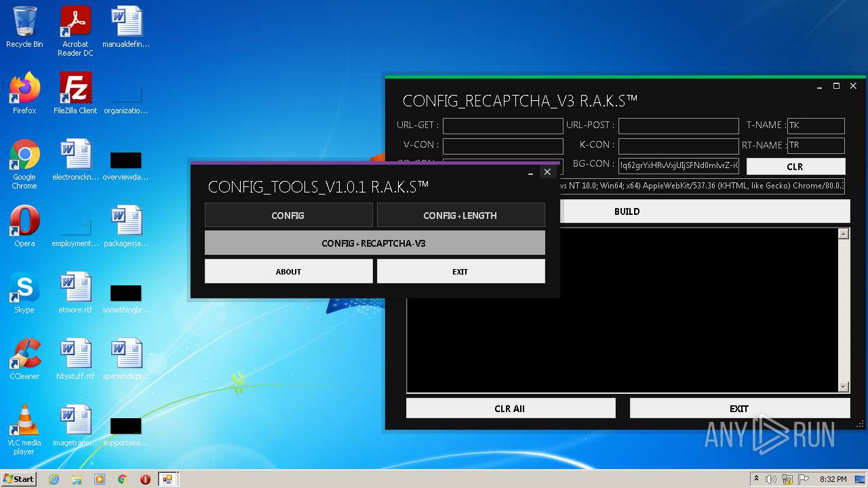Open Internet Explorer in the taskbar
The image size is (868, 488).
[54, 479]
